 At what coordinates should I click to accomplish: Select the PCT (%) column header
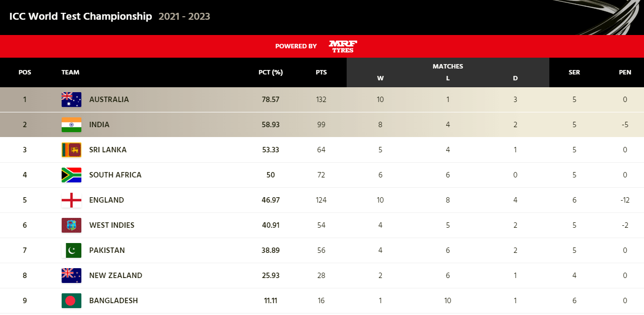(270, 72)
